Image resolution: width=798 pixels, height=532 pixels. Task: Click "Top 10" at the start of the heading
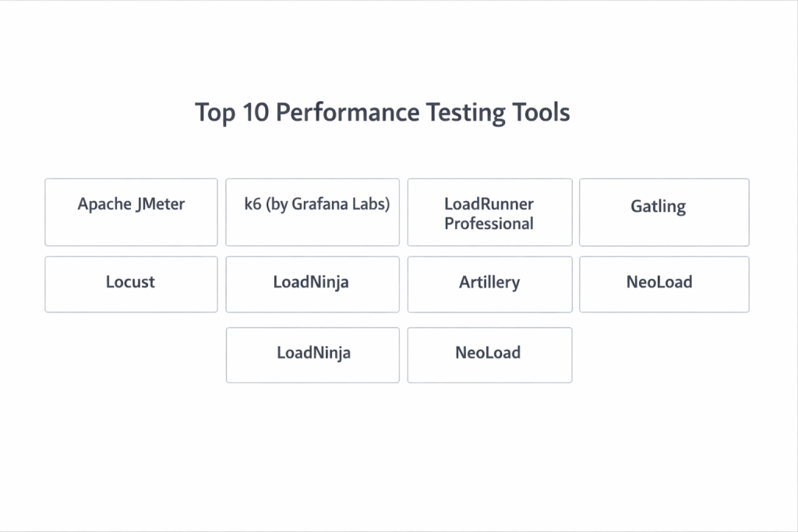(x=232, y=112)
